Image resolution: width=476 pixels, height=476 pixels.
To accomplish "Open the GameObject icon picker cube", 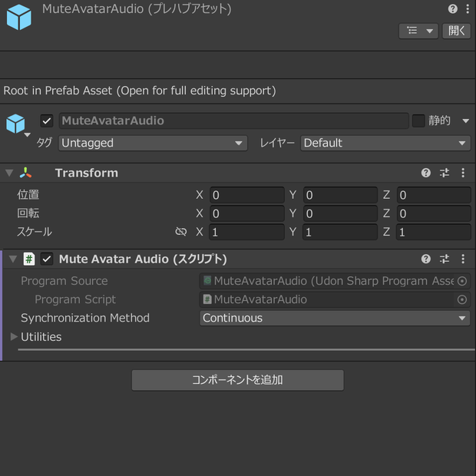I will [x=16, y=124].
